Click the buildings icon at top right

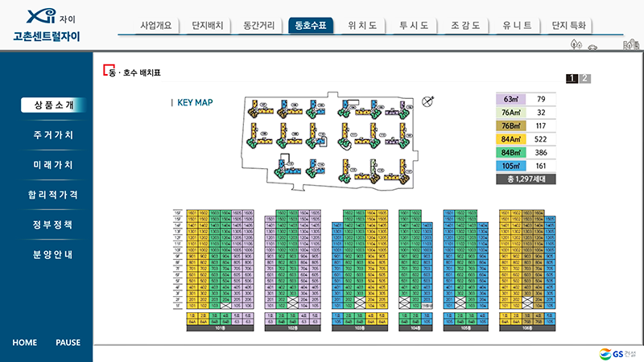pyautogui.click(x=631, y=44)
